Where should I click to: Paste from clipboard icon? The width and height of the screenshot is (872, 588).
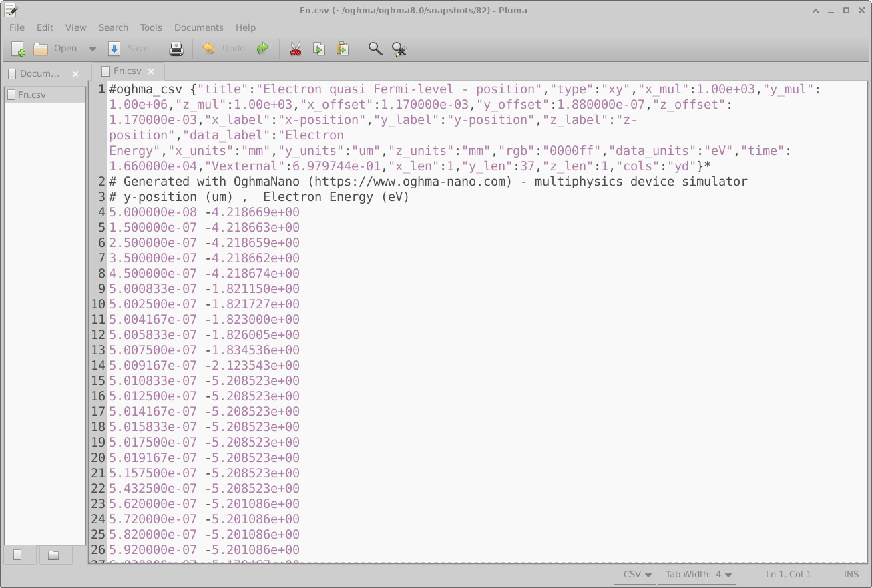coord(343,49)
